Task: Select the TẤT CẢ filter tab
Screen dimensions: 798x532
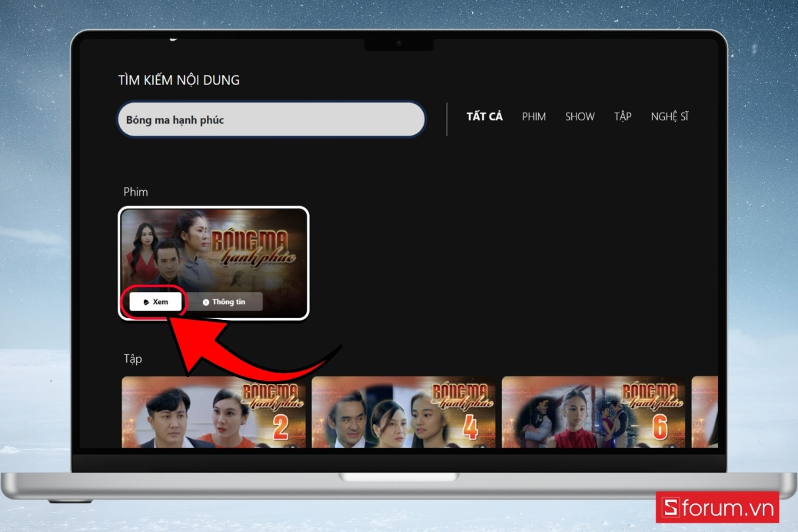Action: click(x=484, y=116)
